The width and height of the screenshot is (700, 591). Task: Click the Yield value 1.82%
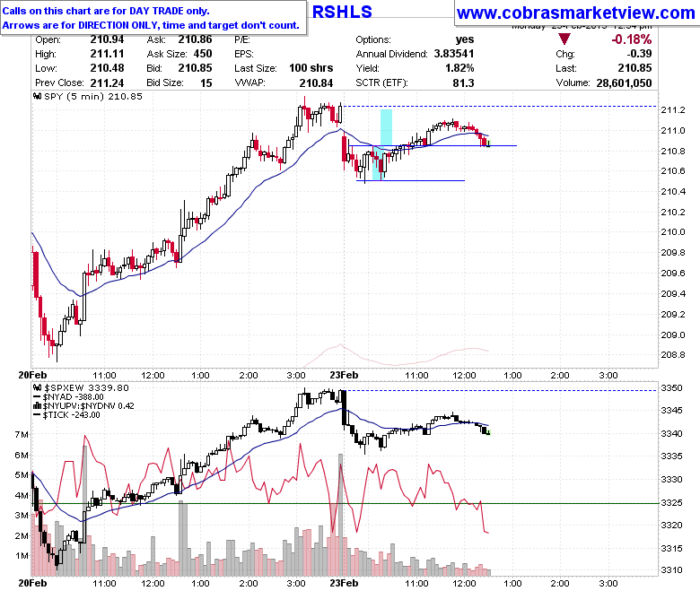[459, 68]
